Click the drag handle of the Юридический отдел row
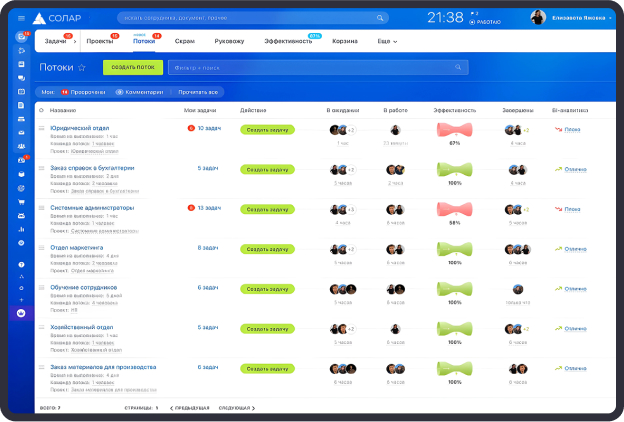 (x=41, y=128)
